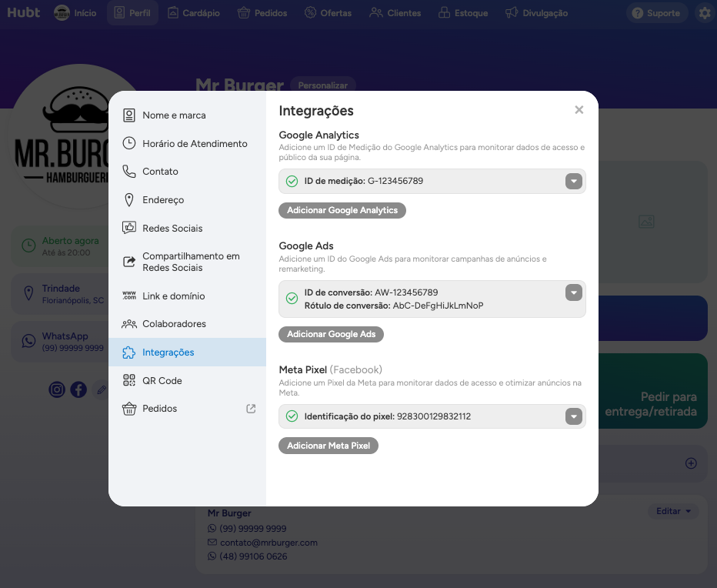Click the Google Analytics green check icon

(x=292, y=181)
